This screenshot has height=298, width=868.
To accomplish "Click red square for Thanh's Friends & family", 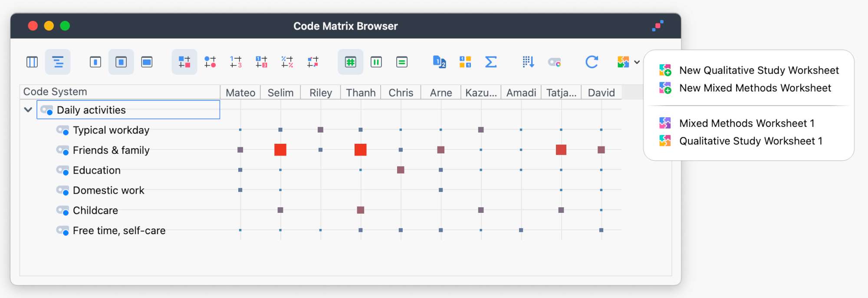I will [360, 150].
